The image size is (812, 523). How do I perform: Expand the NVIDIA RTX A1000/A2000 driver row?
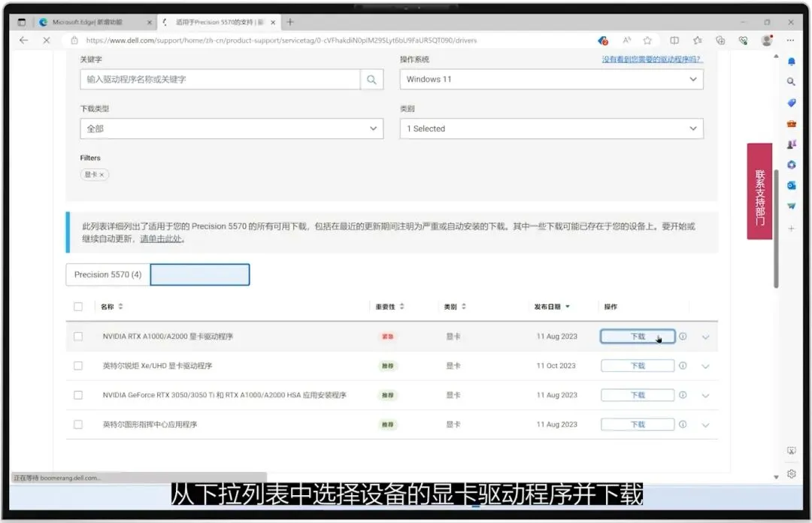click(705, 337)
